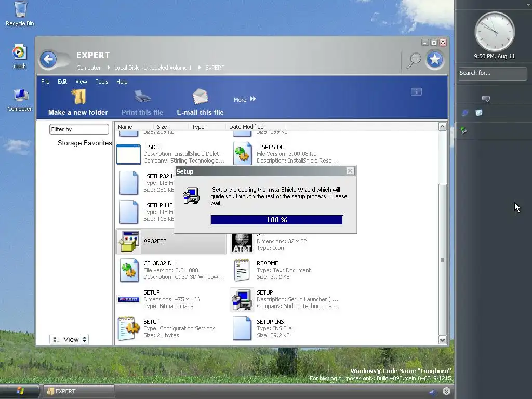Screen dimensions: 532x399
Task: Click the star favorites button
Action: tap(435, 60)
